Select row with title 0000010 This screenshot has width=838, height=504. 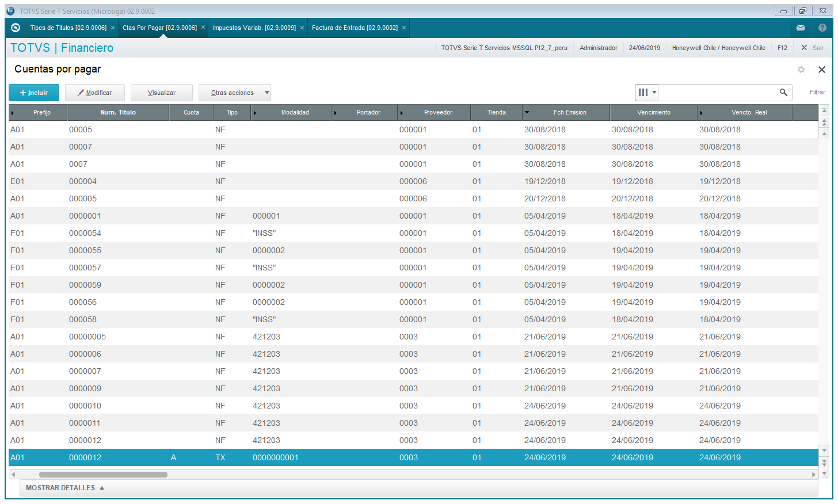coord(413,406)
